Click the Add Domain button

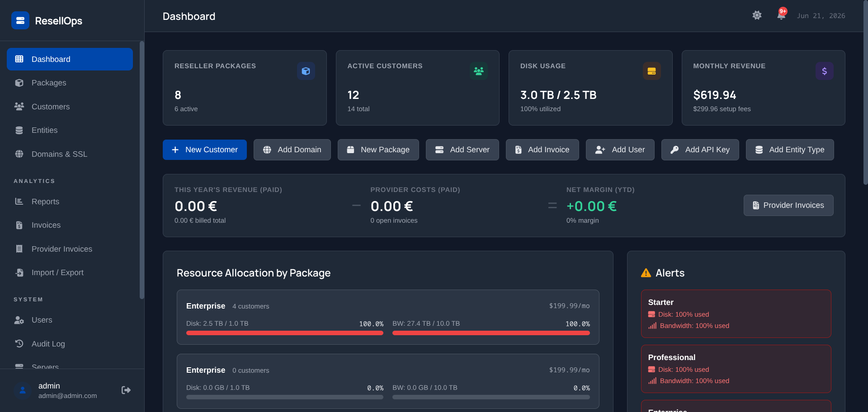tap(292, 150)
